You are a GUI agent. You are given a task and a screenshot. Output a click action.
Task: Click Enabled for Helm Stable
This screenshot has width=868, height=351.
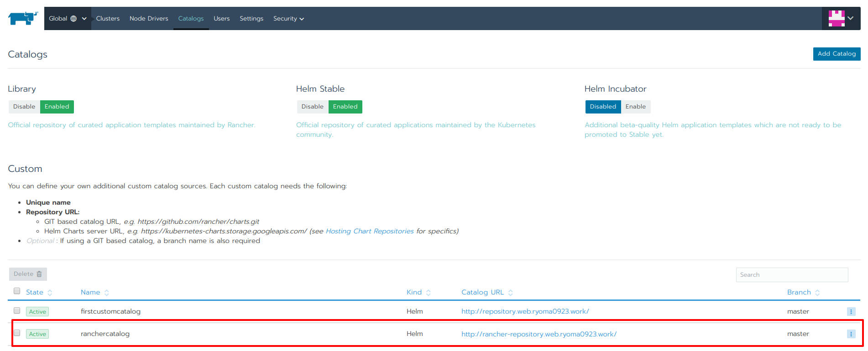pyautogui.click(x=345, y=107)
